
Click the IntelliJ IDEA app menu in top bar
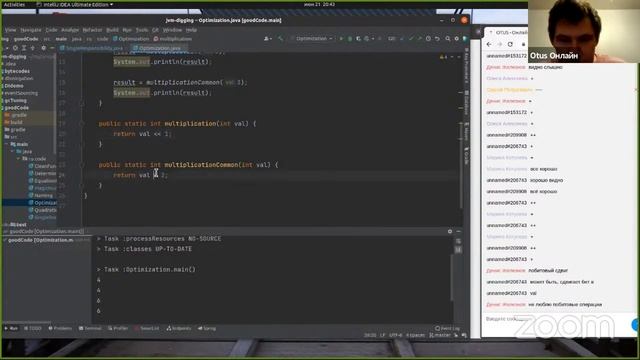(75, 4)
